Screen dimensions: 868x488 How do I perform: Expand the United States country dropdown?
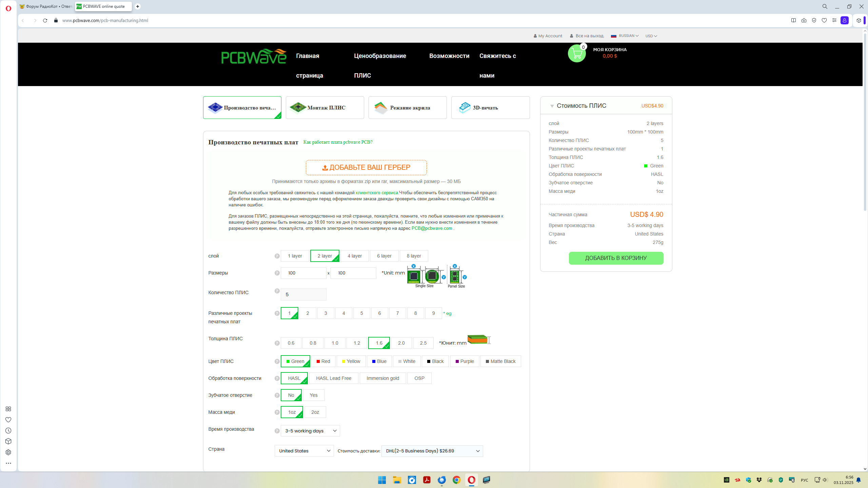[x=304, y=451]
